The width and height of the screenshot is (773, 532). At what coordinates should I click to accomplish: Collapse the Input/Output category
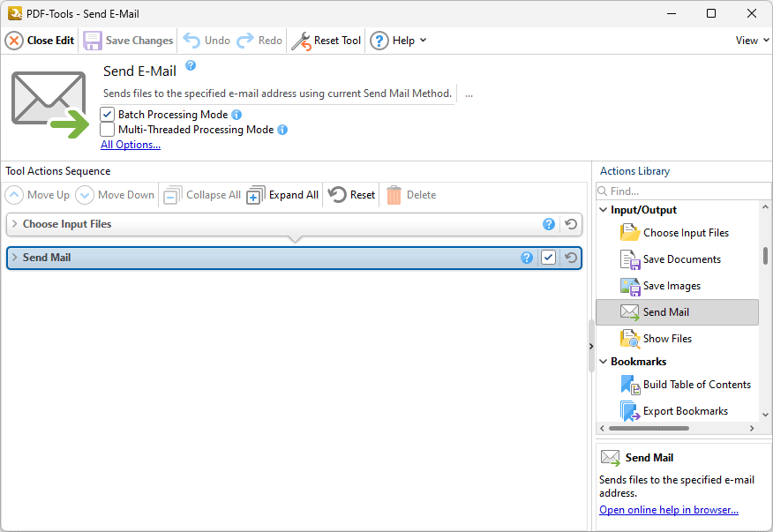[604, 210]
